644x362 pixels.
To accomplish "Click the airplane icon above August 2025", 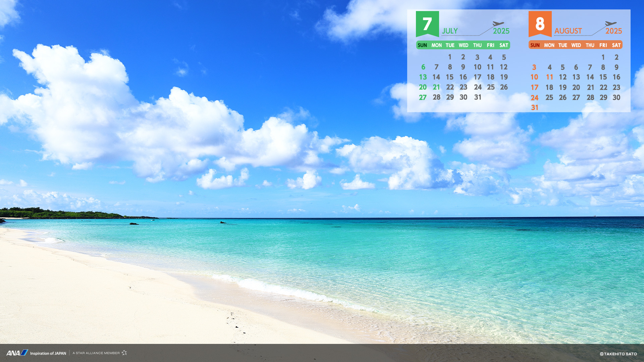I will (x=610, y=24).
